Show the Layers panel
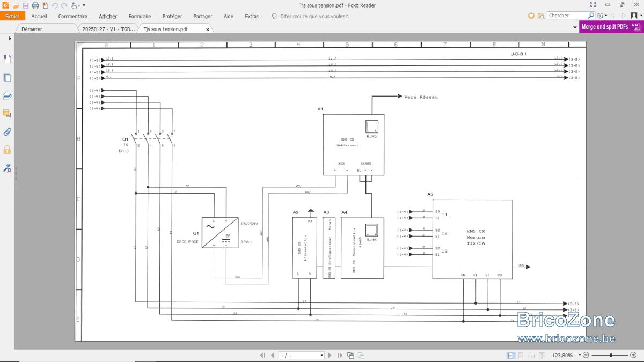Image resolution: width=644 pixels, height=362 pixels. tap(8, 95)
